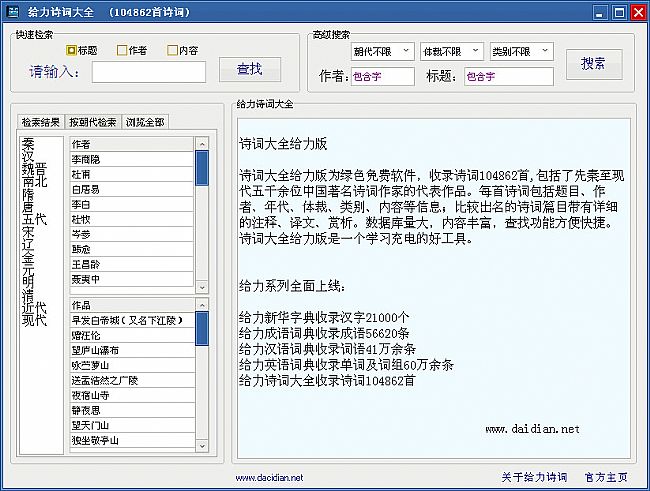This screenshot has height=491, width=650.
Task: Select the 标题 search option
Action: (x=82, y=51)
